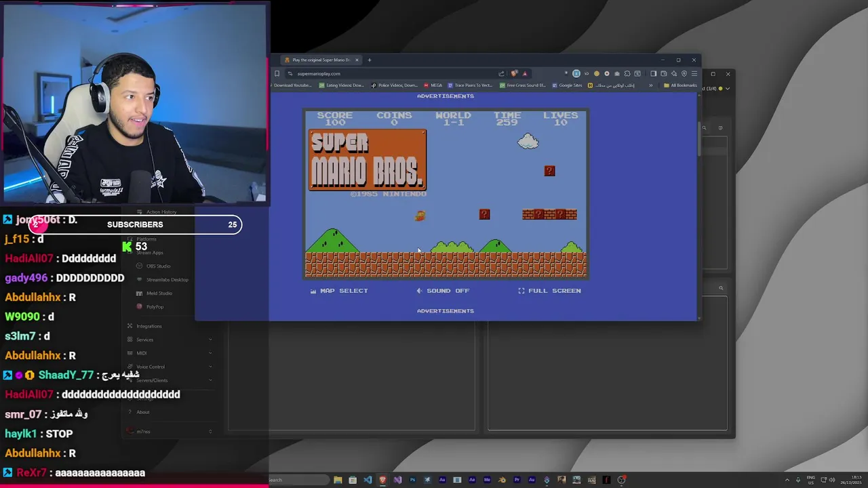Click the Brave browser taskbar icon
Image resolution: width=868 pixels, height=488 pixels.
click(382, 480)
